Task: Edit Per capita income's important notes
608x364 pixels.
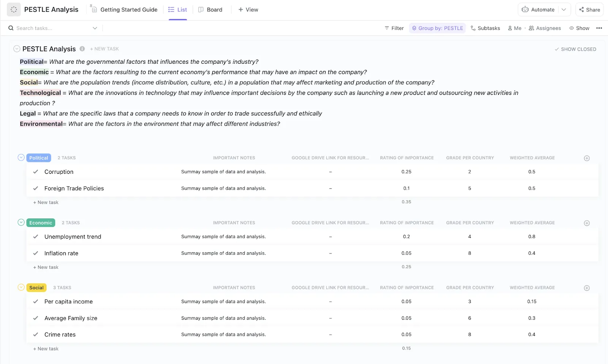Action: click(x=223, y=302)
